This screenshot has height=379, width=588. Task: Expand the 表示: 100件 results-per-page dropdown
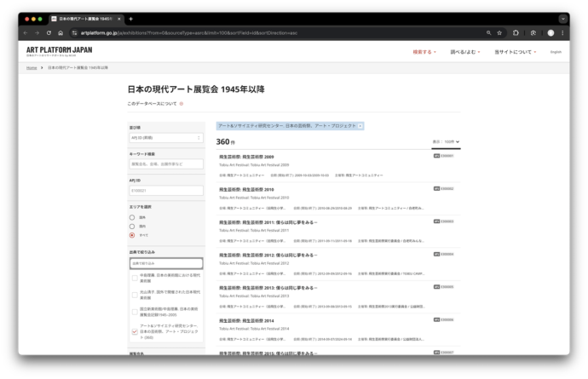[x=446, y=141]
